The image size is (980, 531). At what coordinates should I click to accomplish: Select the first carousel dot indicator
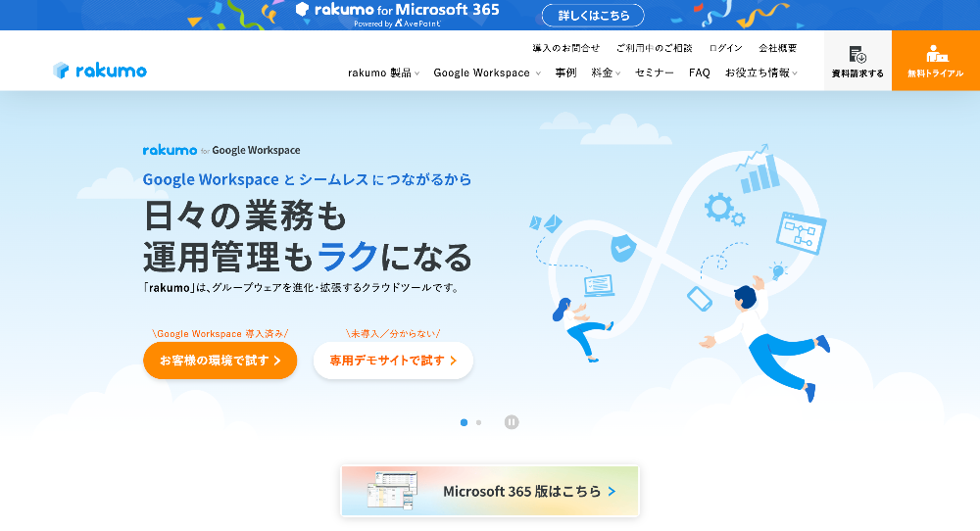point(464,422)
